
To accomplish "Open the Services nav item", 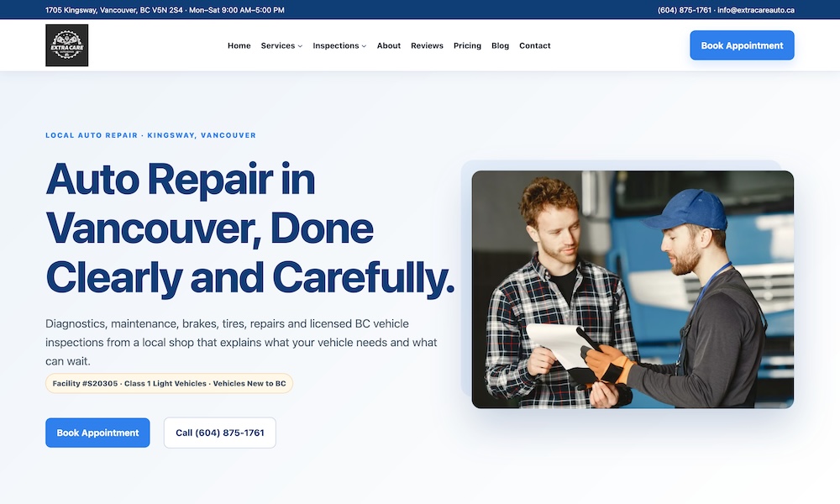I will pos(277,45).
